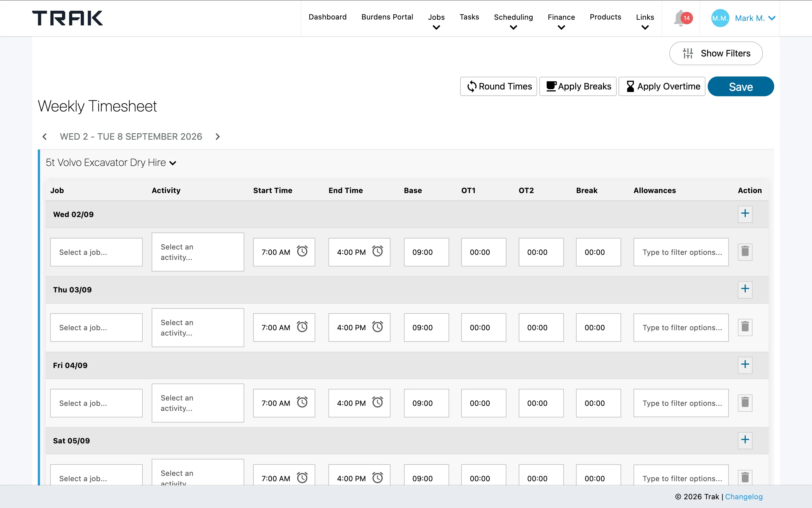Open clock picker for Wed 02/09 end time
This screenshot has width=812, height=508.
click(378, 251)
